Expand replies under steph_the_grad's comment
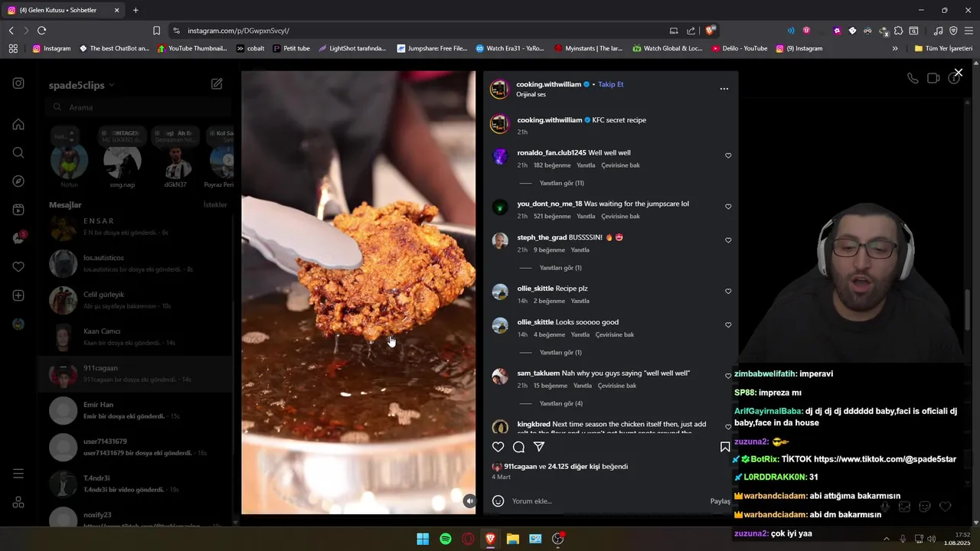Image resolution: width=980 pixels, height=551 pixels. [x=560, y=268]
